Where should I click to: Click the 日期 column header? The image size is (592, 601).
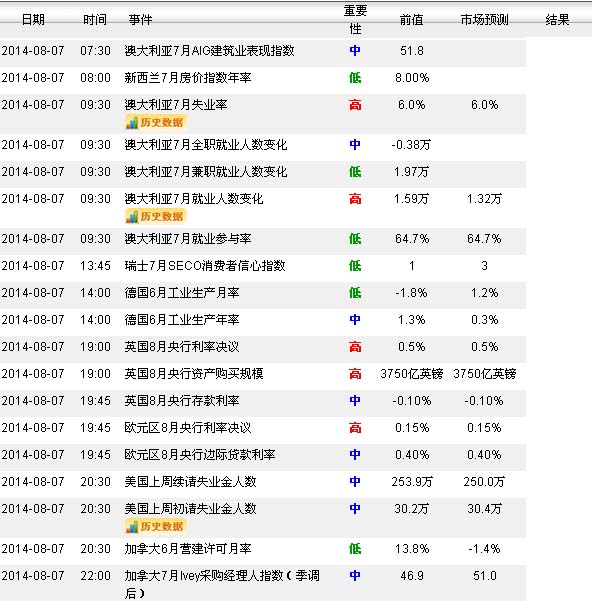[x=33, y=20]
